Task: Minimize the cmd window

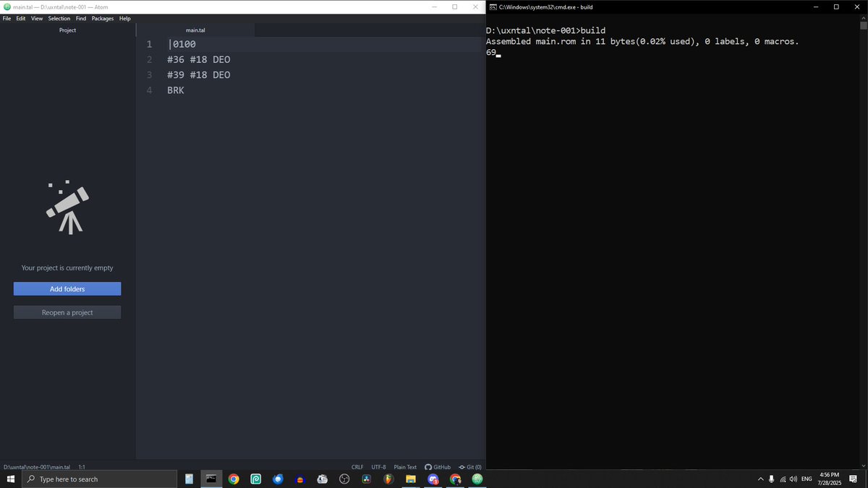Action: 816,7
